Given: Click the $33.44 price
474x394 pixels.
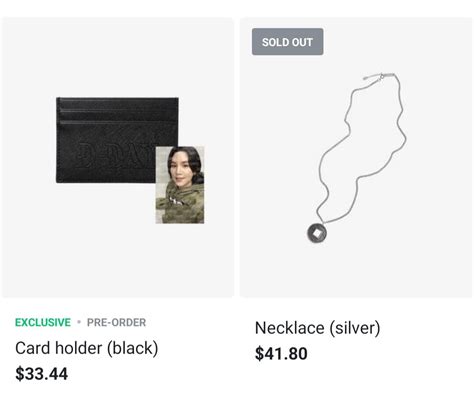Looking at the screenshot, I should click(42, 374).
